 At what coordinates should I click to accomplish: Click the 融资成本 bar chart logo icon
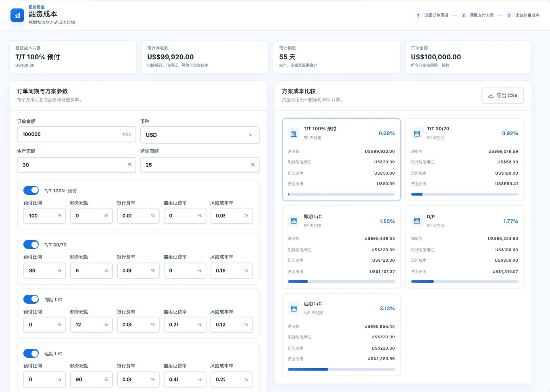click(17, 15)
